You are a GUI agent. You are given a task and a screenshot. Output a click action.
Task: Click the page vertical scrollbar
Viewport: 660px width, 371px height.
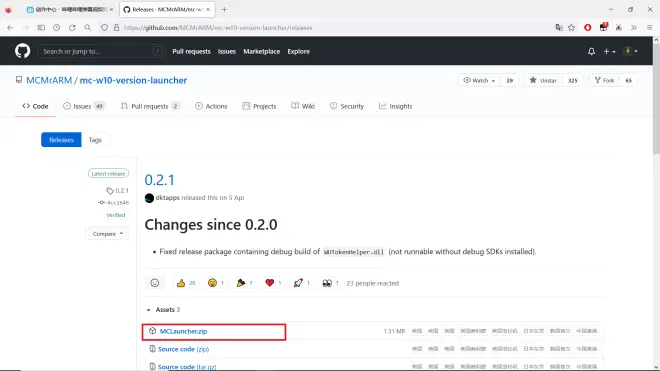656,97
